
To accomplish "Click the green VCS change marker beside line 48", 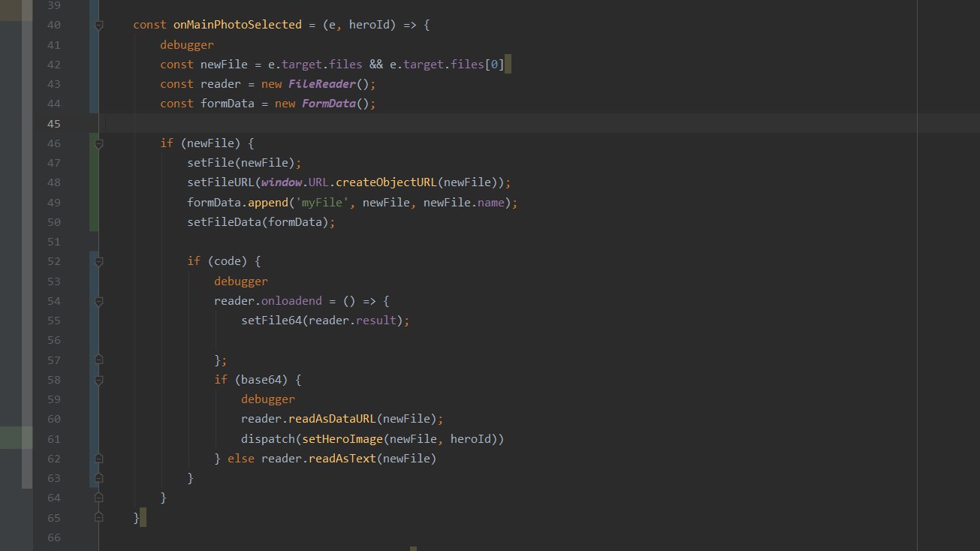I will click(94, 182).
